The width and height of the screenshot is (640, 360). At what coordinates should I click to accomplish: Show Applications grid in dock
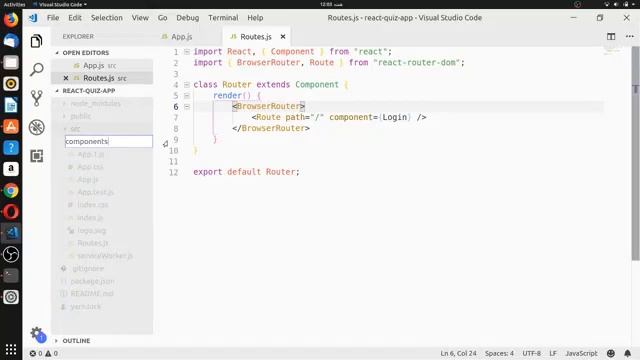click(x=11, y=349)
